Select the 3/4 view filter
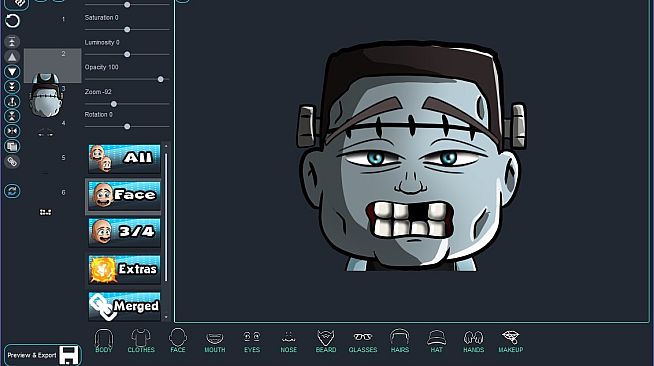 [124, 232]
